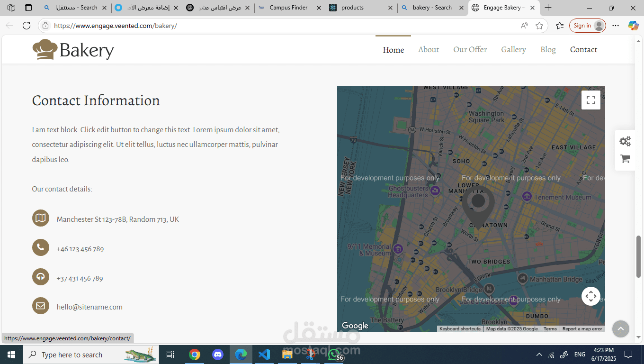This screenshot has width=644, height=364.
Task: Click Ghostbusters Headquarters marker on map
Action: [x=435, y=191]
